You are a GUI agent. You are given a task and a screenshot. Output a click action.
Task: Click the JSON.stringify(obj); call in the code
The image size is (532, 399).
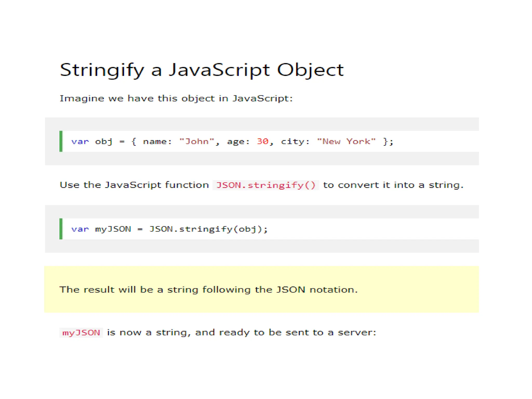(208, 229)
